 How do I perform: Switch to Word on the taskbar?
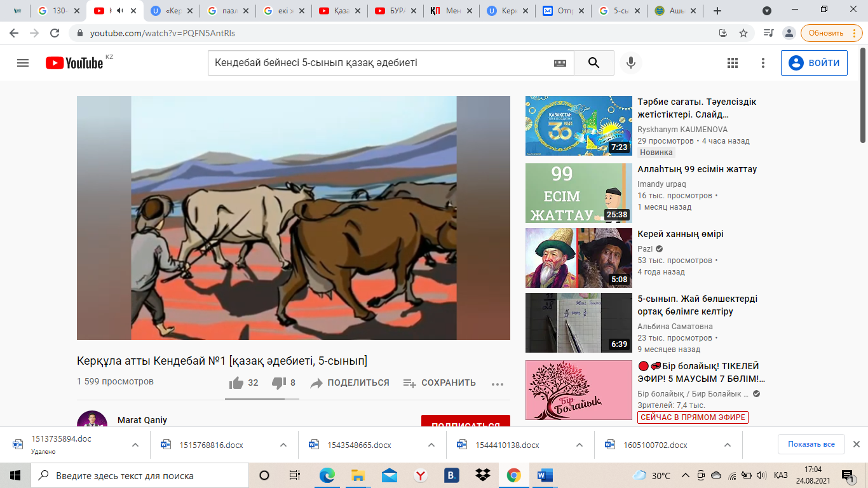[x=545, y=475]
